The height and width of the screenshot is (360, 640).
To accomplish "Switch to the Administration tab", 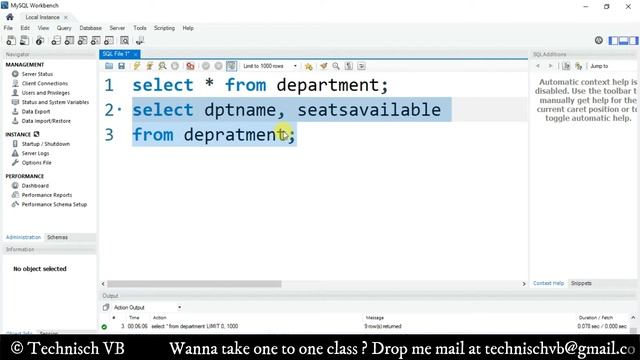I will click(23, 237).
